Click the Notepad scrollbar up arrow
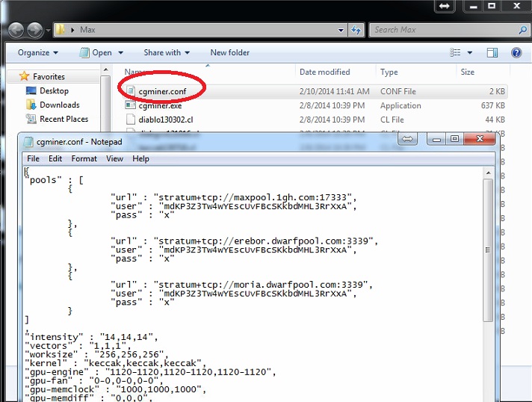Viewport: 532px width, 402px height. [488, 173]
